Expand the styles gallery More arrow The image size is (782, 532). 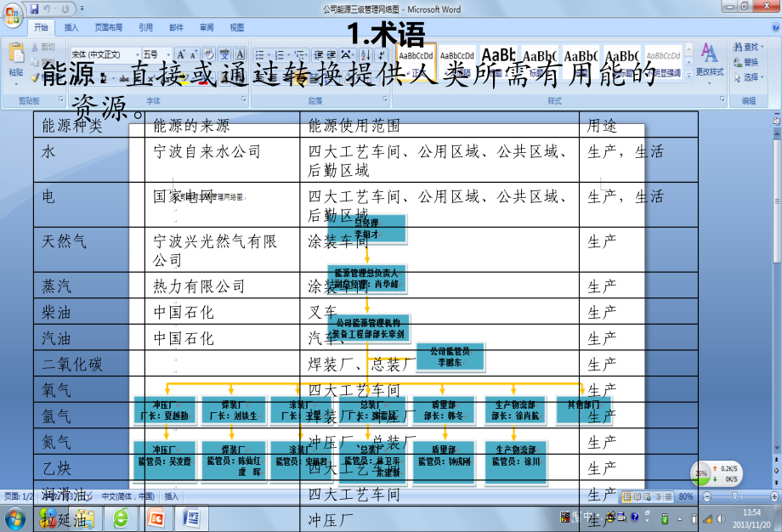pos(688,76)
